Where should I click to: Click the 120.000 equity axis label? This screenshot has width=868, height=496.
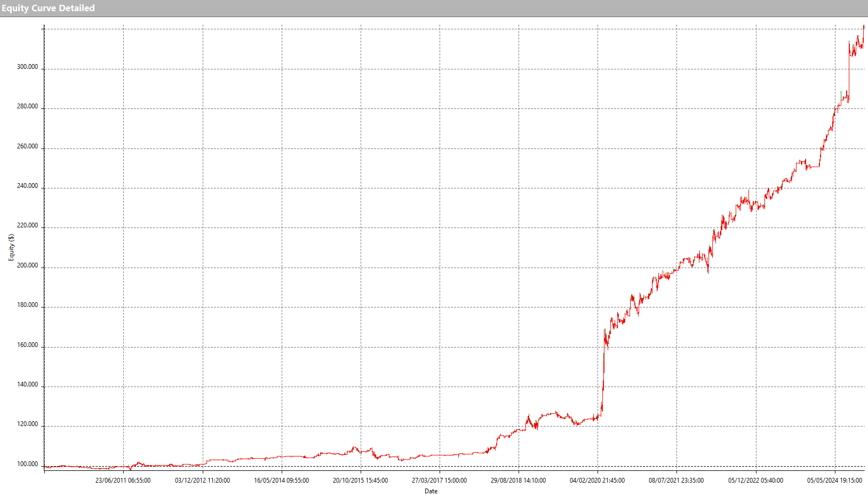pos(27,424)
